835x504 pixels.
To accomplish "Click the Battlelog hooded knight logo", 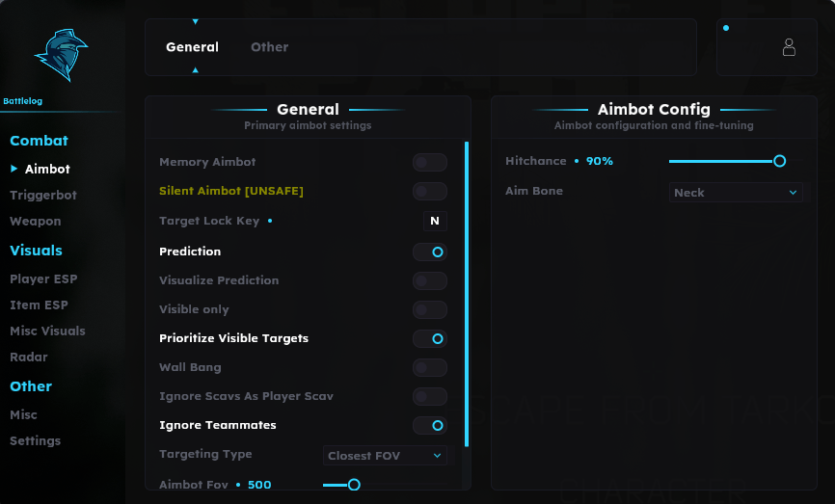I will pos(62,55).
